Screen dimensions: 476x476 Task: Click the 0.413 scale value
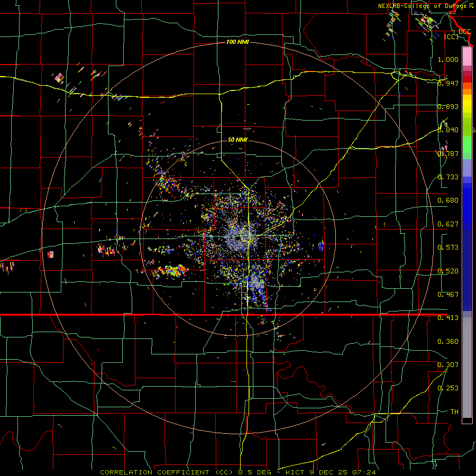tap(448, 318)
